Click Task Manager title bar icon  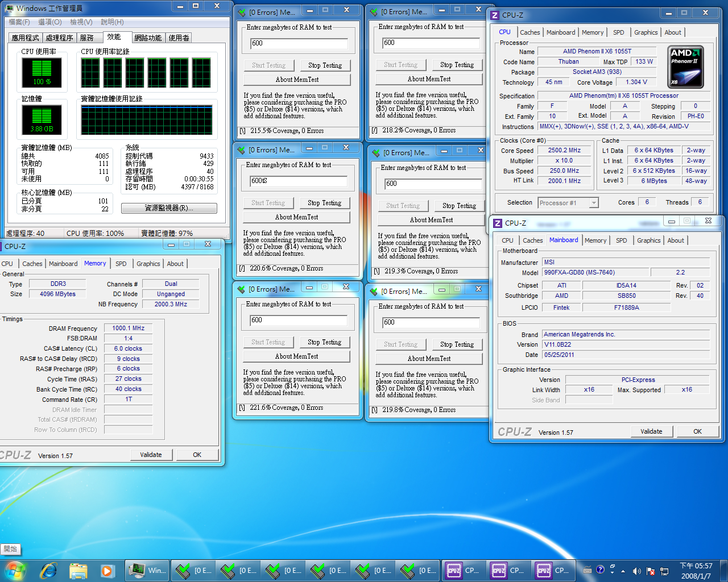tap(10, 8)
